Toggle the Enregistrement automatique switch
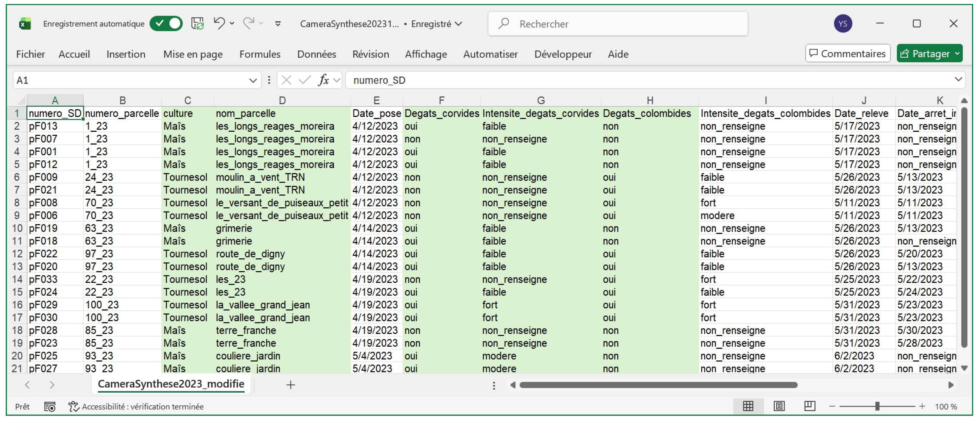The height and width of the screenshot is (422, 980). coord(166,23)
